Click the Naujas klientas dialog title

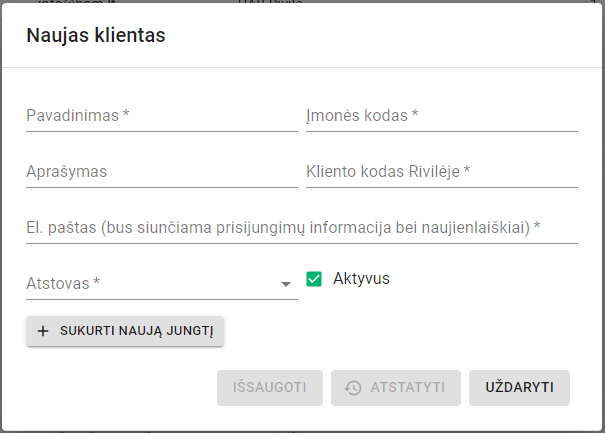tap(96, 36)
